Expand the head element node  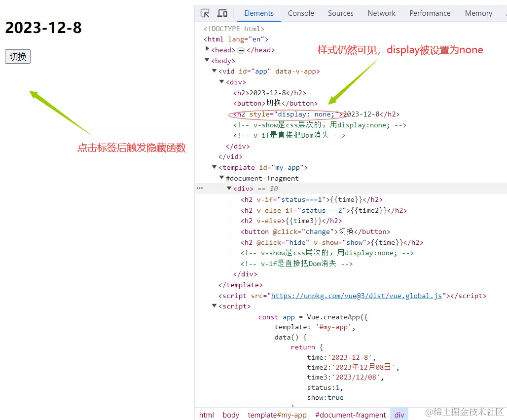[207, 49]
